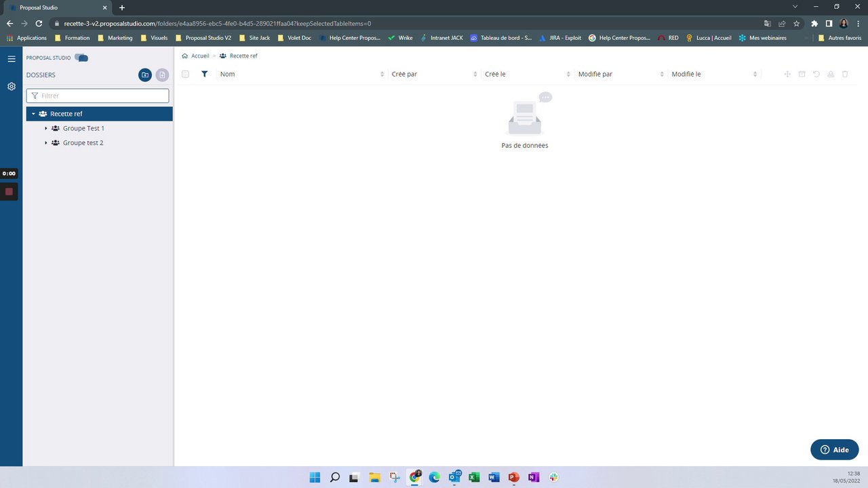Click the translate page icon in address bar
Viewport: 868px width, 488px height.
(x=767, y=23)
